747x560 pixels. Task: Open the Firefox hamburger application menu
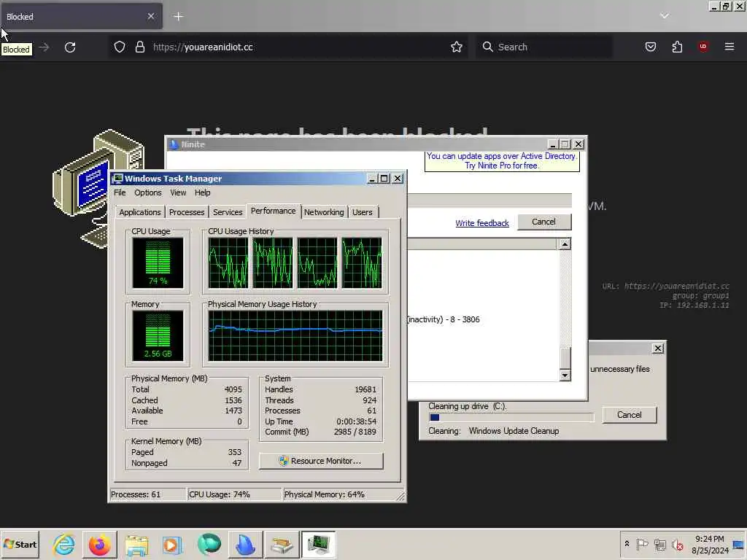click(729, 47)
